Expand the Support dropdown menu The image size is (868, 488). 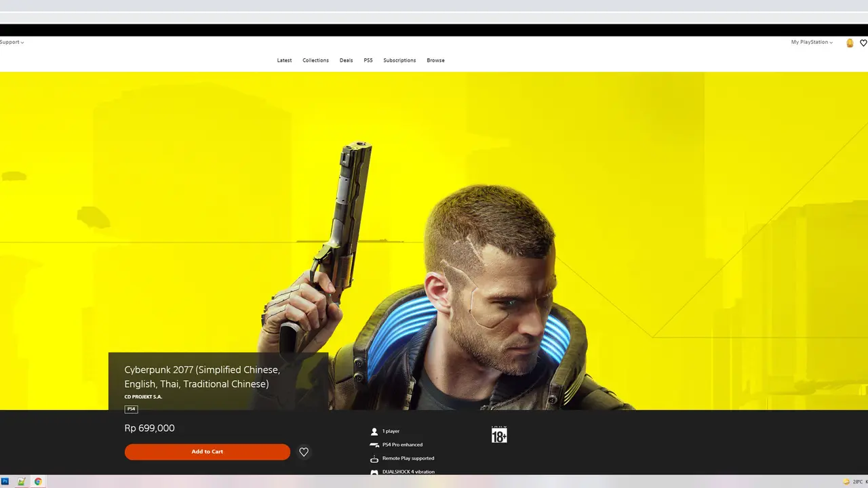[12, 42]
